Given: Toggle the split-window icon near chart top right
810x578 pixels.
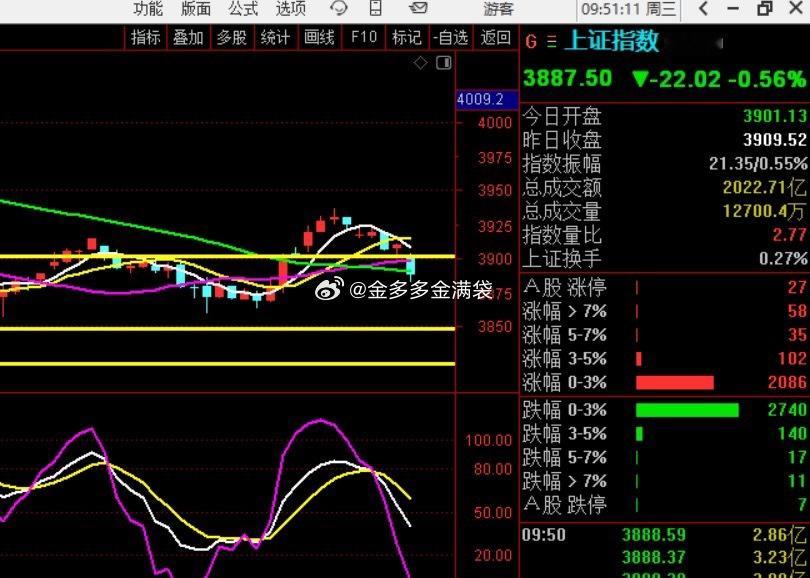Looking at the screenshot, I should 443,62.
